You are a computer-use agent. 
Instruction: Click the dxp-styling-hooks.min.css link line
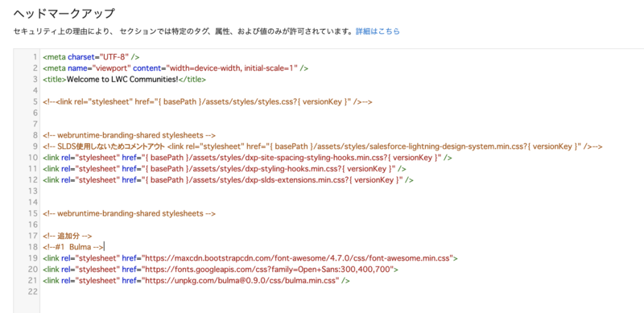coord(225,168)
